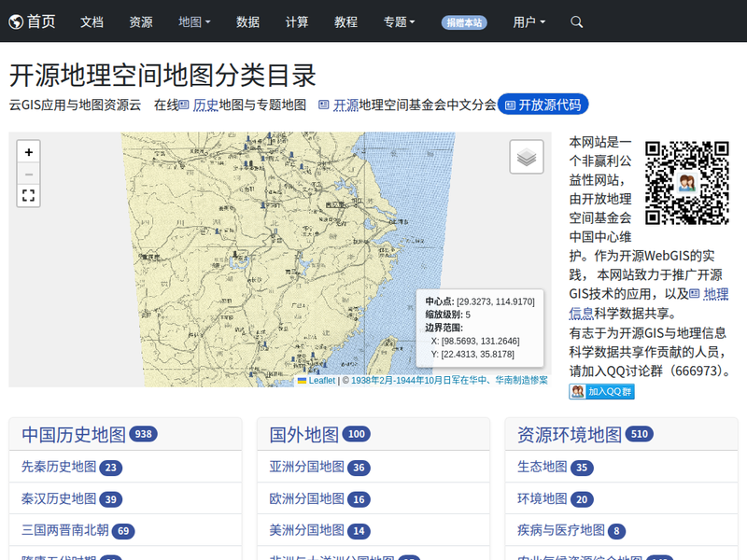Open the map layers control
The height and width of the screenshot is (560, 747).
[527, 157]
